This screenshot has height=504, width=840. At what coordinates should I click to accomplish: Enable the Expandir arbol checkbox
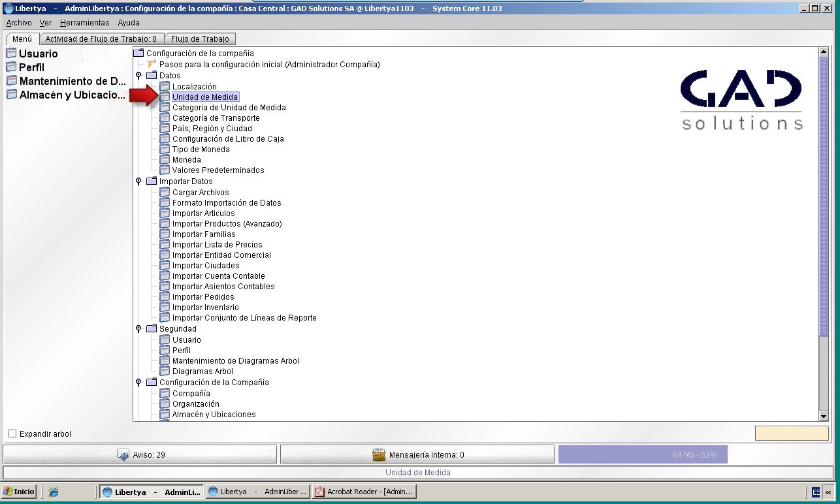tap(12, 433)
